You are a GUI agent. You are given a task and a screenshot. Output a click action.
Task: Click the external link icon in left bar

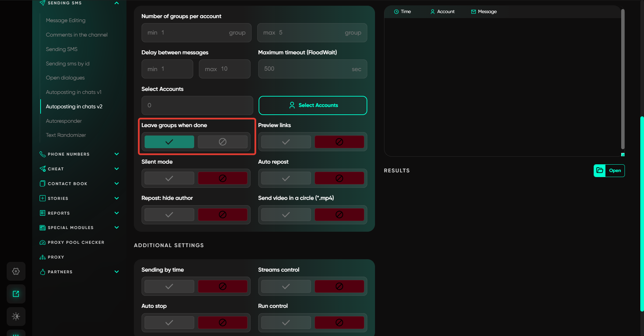click(x=16, y=294)
